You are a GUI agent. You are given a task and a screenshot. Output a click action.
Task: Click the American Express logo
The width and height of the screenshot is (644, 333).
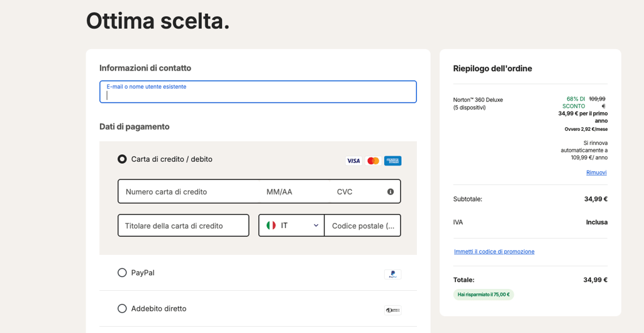[392, 161]
